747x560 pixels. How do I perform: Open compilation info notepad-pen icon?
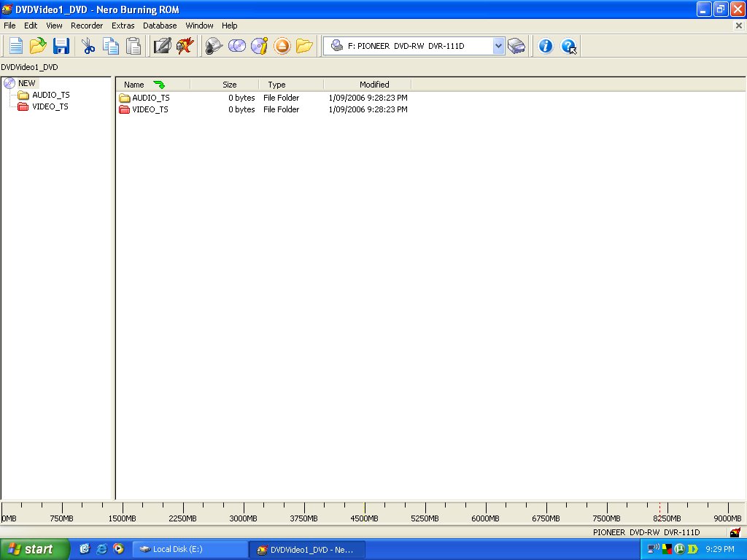point(162,46)
